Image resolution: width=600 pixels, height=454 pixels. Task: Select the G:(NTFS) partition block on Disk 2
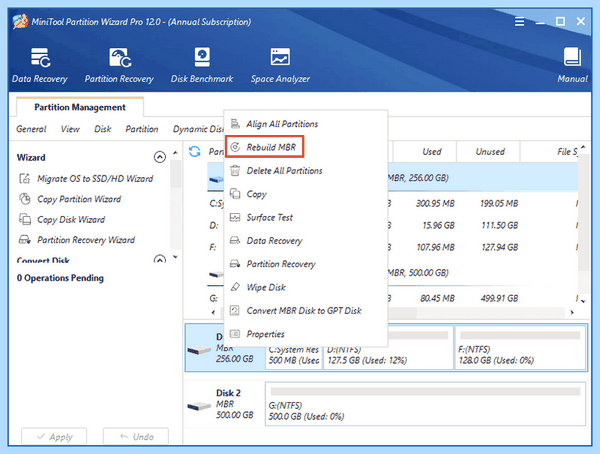[x=425, y=403]
